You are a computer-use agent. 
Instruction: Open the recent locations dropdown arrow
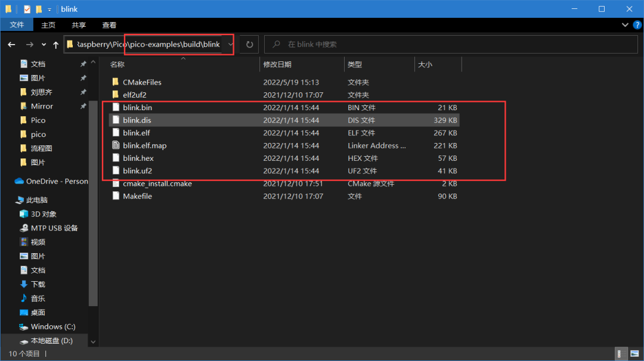44,45
